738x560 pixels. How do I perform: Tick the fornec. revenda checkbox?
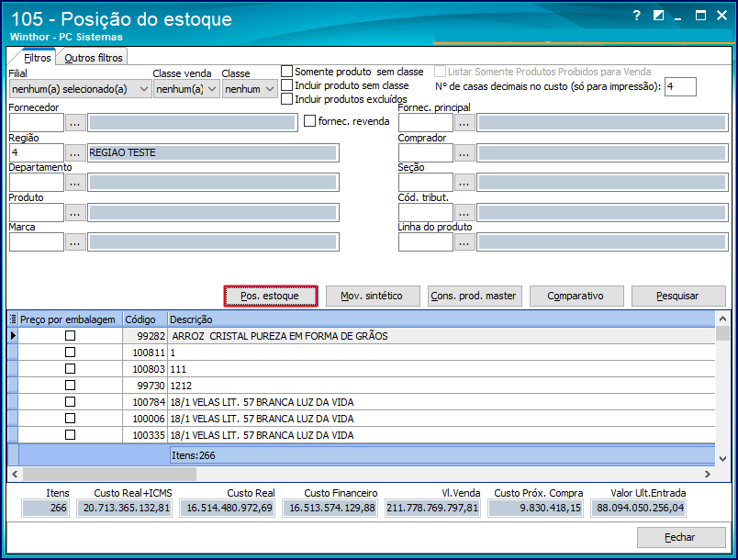309,121
